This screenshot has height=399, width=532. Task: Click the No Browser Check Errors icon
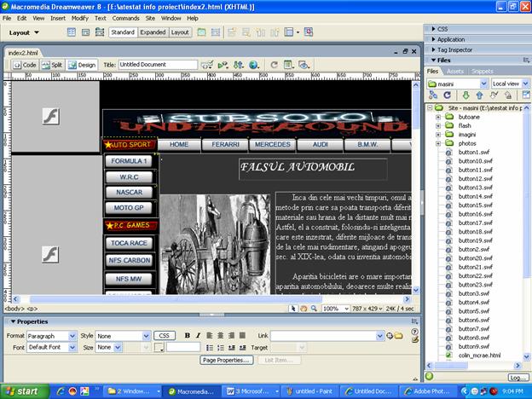[x=207, y=65]
